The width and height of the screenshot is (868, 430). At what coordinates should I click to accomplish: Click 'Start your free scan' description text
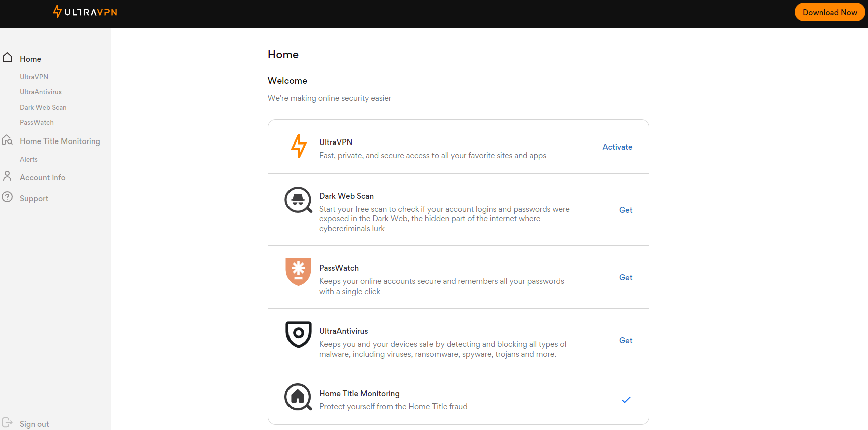coord(445,219)
